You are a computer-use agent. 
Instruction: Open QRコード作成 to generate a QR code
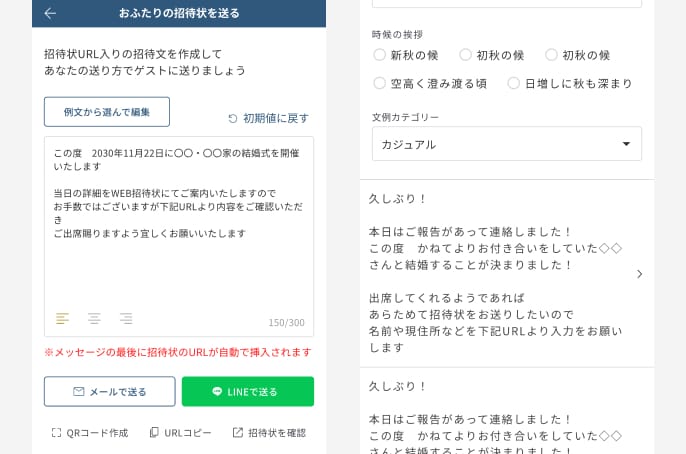tap(89, 433)
